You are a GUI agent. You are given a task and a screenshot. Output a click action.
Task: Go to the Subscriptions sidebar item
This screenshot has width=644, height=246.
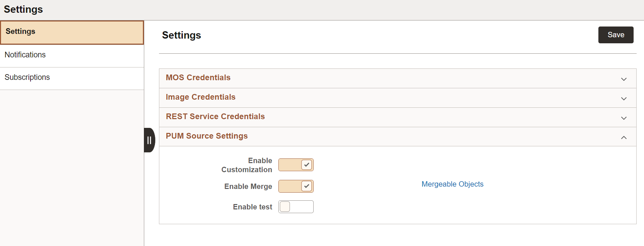coord(27,77)
